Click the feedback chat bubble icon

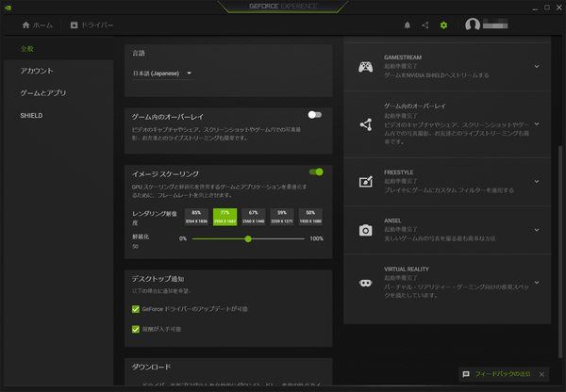[466, 374]
